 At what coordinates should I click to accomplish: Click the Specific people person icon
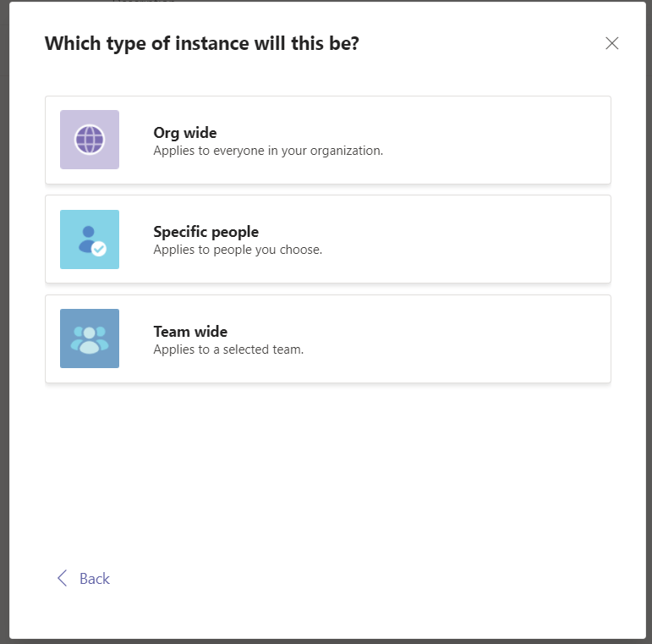[x=88, y=238]
